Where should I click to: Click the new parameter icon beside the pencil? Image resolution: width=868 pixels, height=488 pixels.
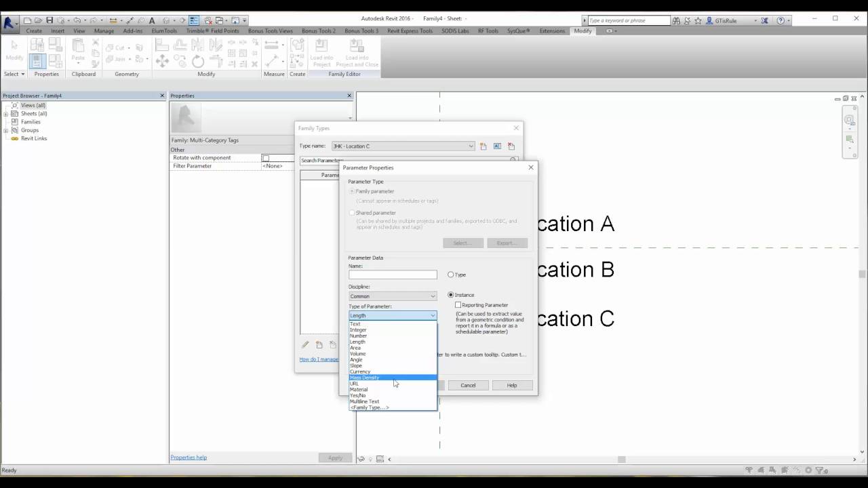319,345
